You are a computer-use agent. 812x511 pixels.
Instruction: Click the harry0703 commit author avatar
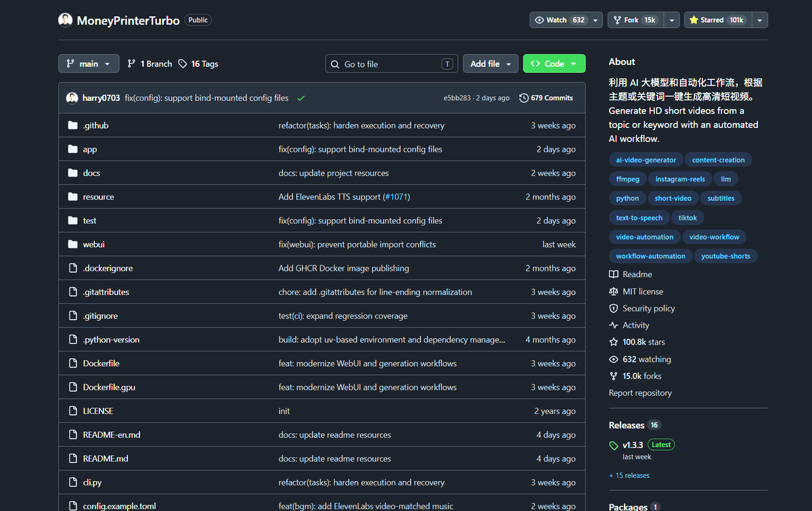point(72,98)
